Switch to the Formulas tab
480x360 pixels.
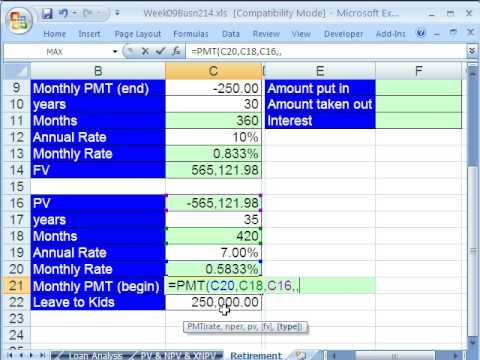[x=191, y=34]
